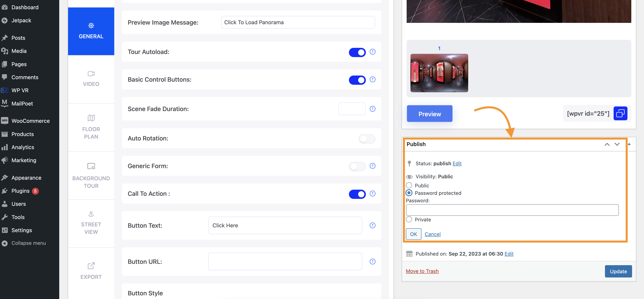Viewport: 644px width, 299px height.
Task: Click the General tab in the panel
Action: [91, 30]
